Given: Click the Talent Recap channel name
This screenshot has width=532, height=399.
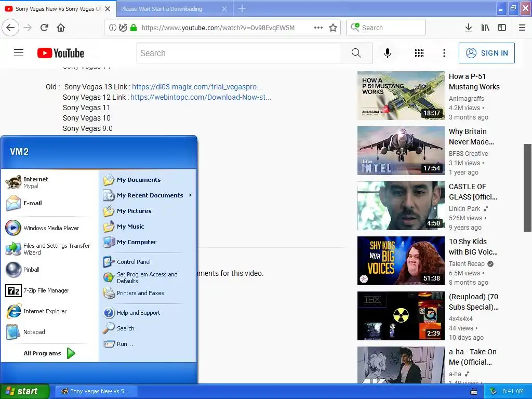Looking at the screenshot, I should (467, 263).
